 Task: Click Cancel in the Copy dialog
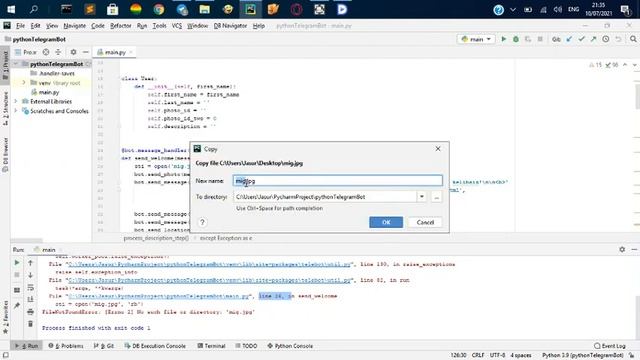point(425,222)
